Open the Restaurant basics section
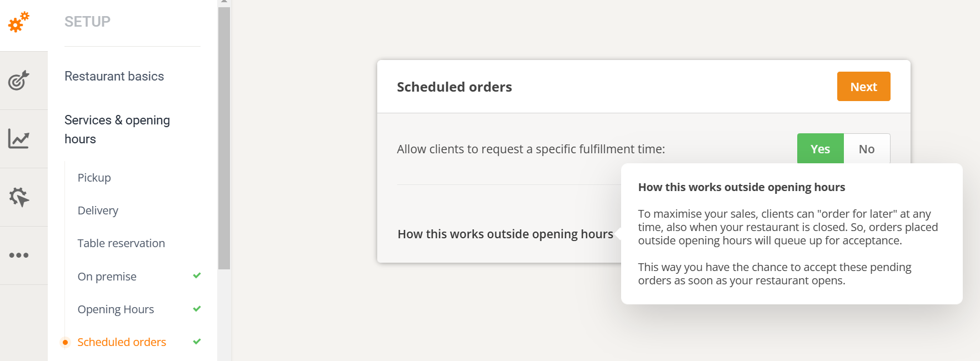 click(114, 76)
